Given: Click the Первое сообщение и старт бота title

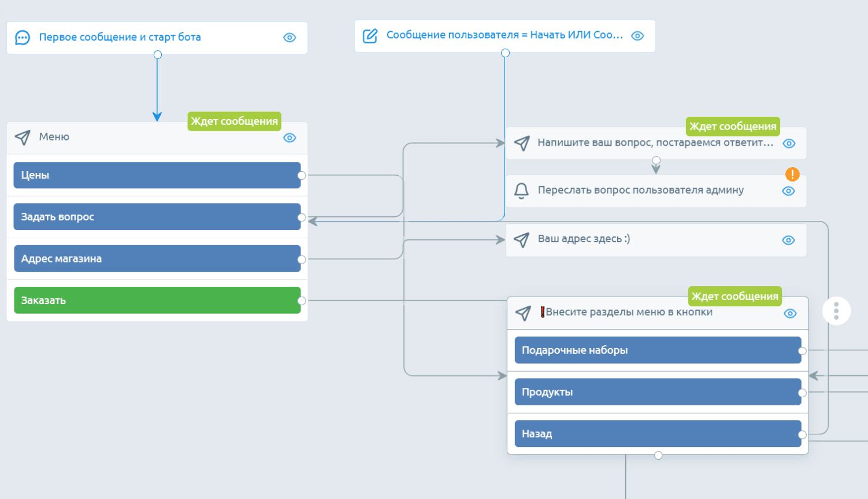Looking at the screenshot, I should (x=120, y=37).
